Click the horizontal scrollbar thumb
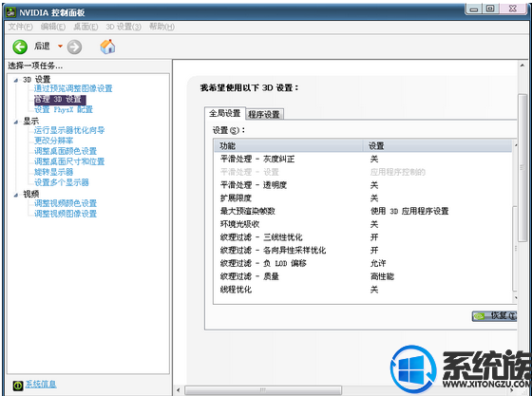Image resolution: width=532 pixels, height=396 pixels. 263,390
